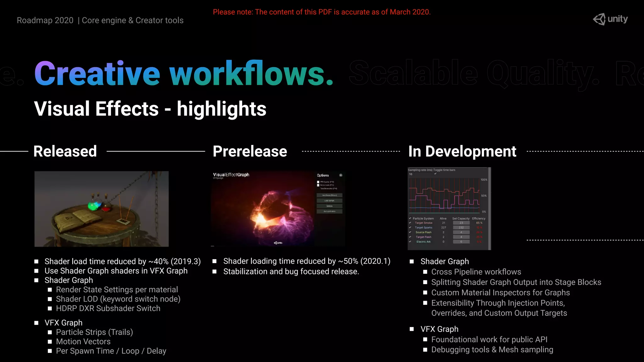Uncheck the Target Smoke row checkbox
The image size is (644, 362).
(x=410, y=223)
